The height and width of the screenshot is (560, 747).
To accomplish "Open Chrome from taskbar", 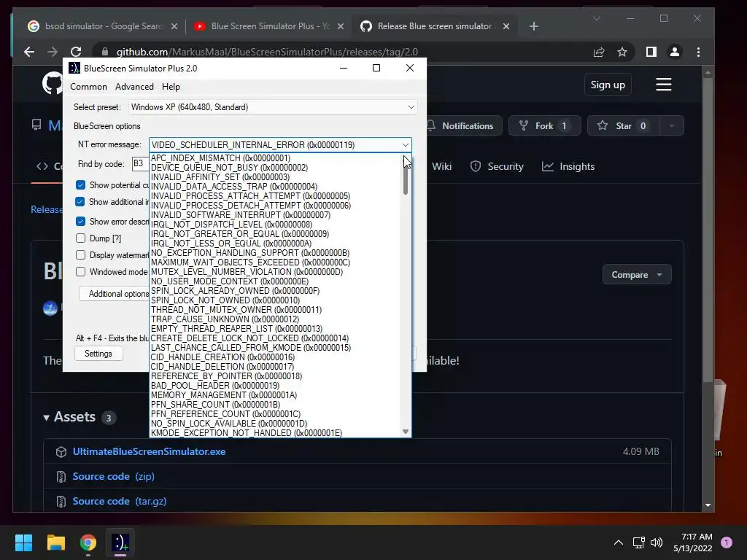I will coord(88,542).
